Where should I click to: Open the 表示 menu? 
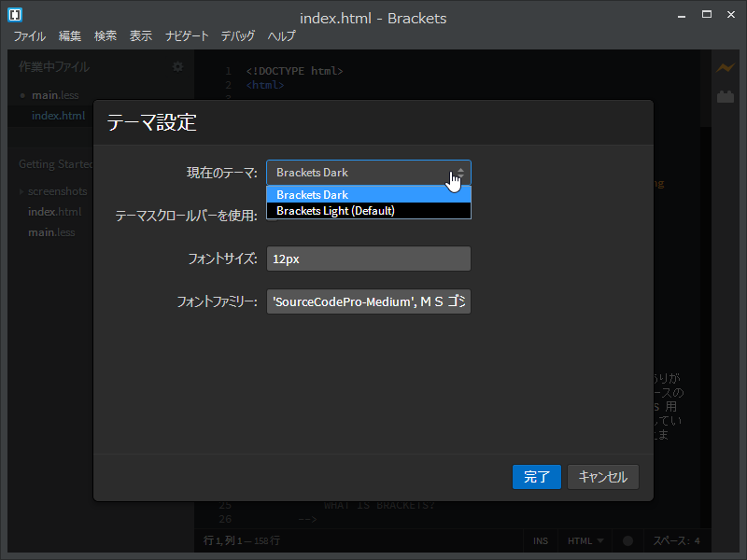(141, 35)
